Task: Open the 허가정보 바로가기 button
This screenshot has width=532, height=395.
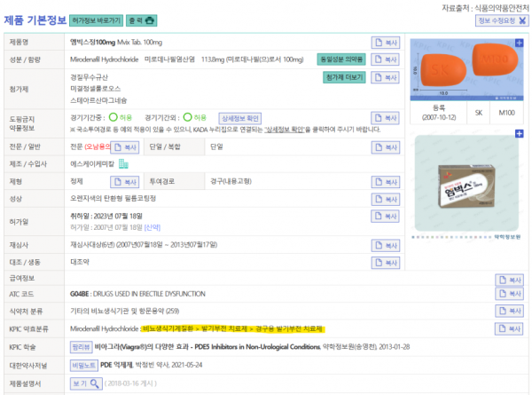Action: click(x=96, y=20)
